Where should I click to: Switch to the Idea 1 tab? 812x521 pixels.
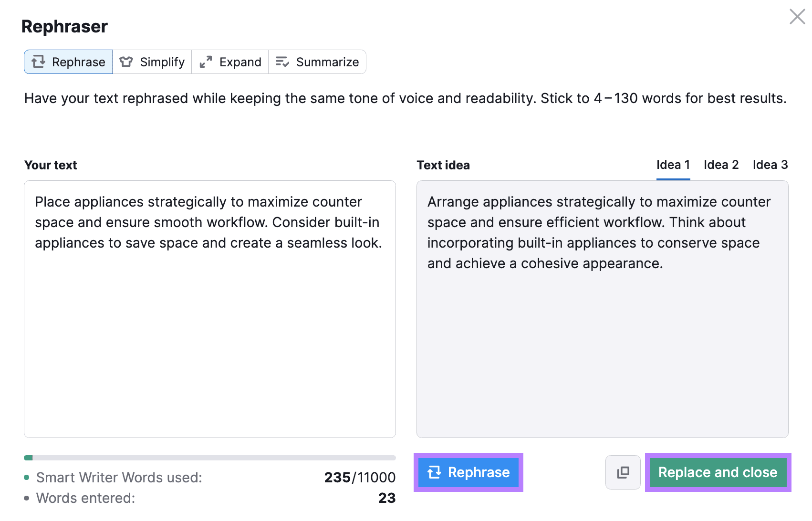(x=673, y=165)
